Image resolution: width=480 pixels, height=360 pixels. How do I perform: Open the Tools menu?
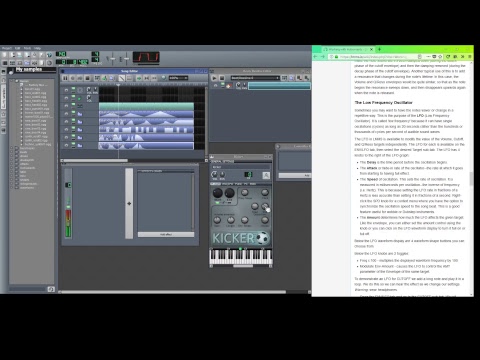coord(27,48)
